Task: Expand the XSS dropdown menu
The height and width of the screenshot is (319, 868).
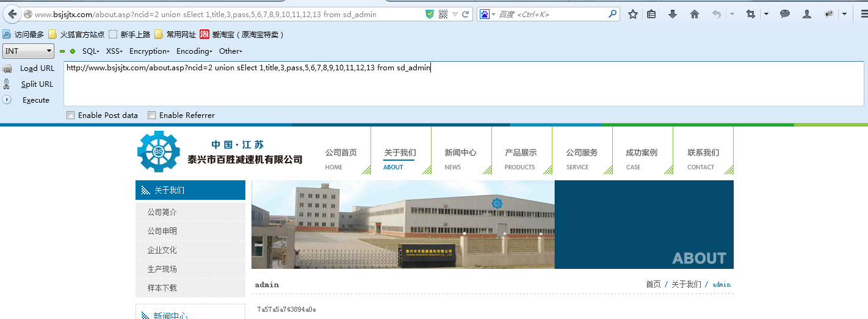Action: pos(114,51)
